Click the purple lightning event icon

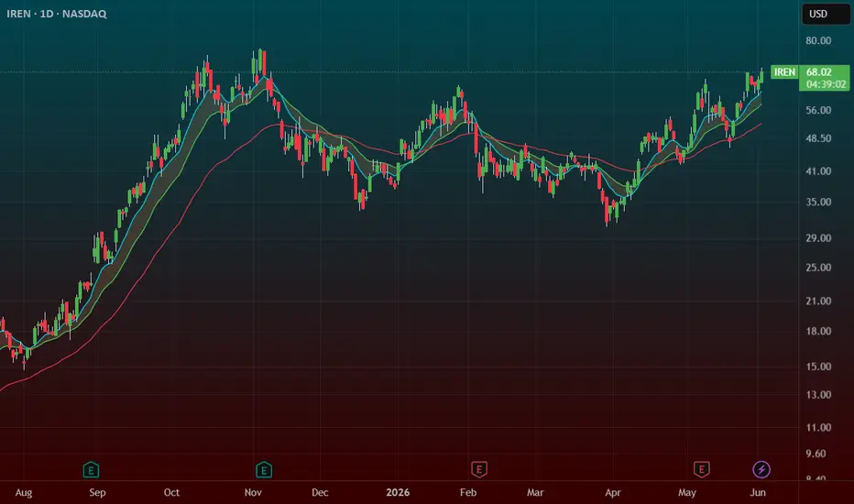(x=761, y=469)
